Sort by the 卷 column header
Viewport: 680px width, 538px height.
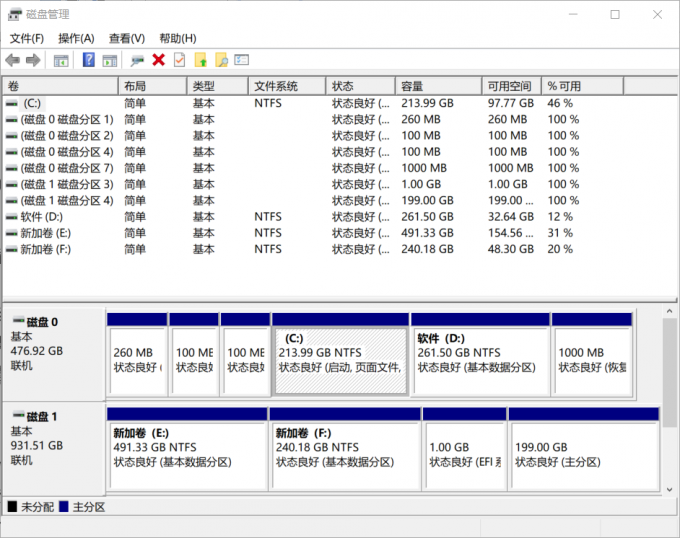click(61, 86)
